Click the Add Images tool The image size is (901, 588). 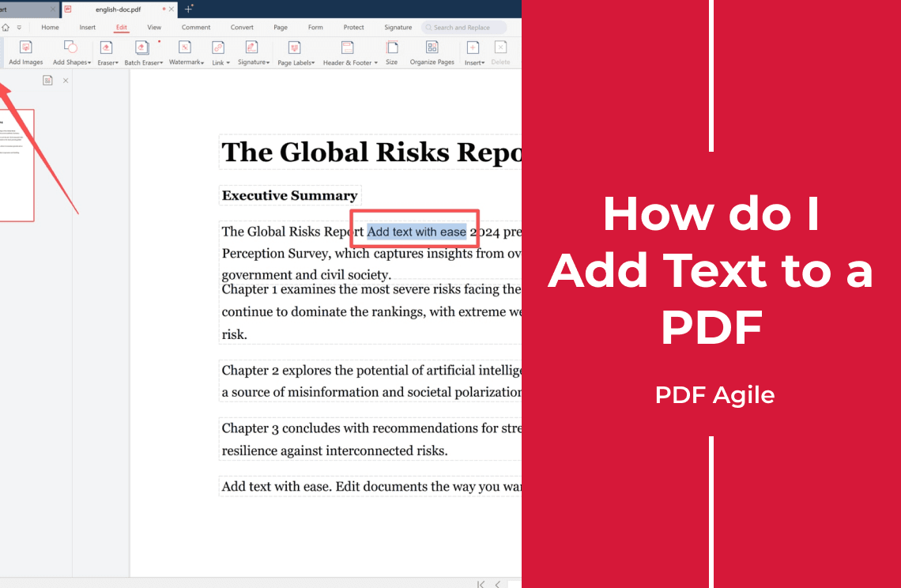pos(26,54)
